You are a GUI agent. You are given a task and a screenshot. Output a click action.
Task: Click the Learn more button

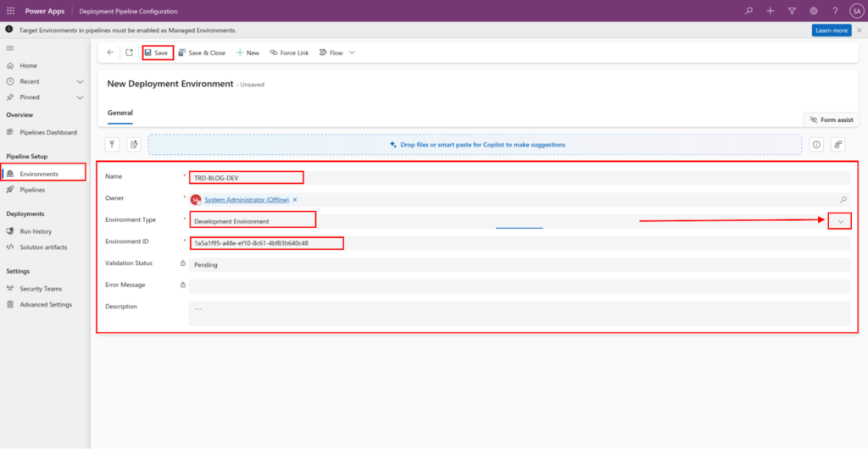831,30
